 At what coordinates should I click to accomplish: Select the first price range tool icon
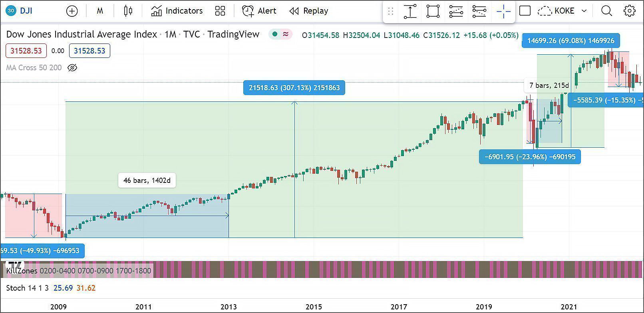coord(456,11)
